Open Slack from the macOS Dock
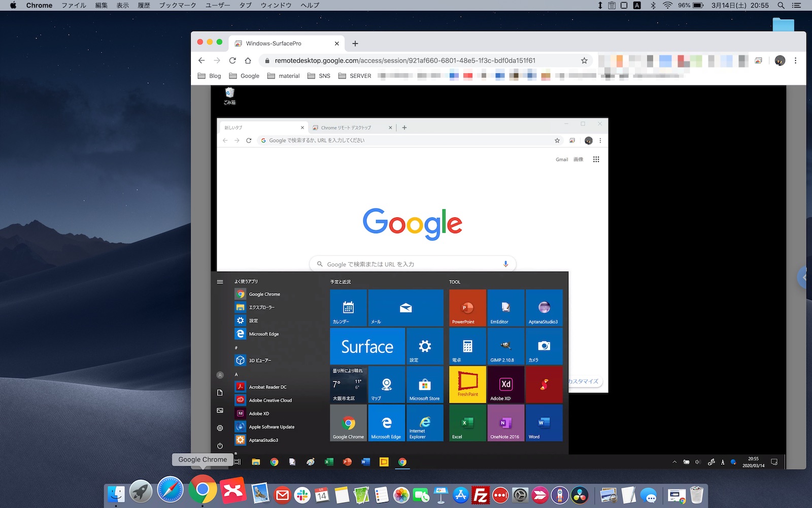Image resolution: width=812 pixels, height=508 pixels. (x=302, y=495)
